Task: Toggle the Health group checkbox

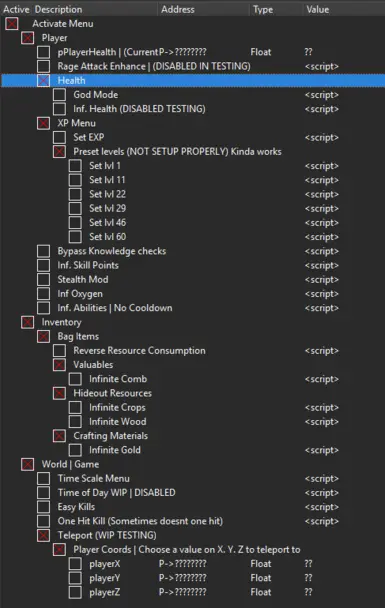Action: point(43,81)
